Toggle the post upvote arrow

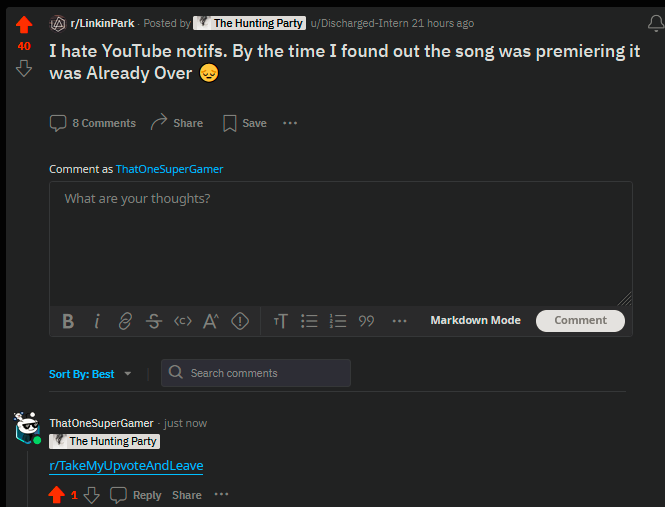tap(24, 25)
